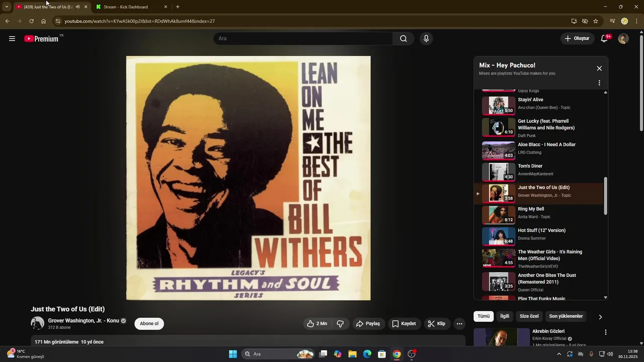Start voice search with the microphone icon
Image resolution: width=644 pixels, height=362 pixels.
[x=426, y=39]
